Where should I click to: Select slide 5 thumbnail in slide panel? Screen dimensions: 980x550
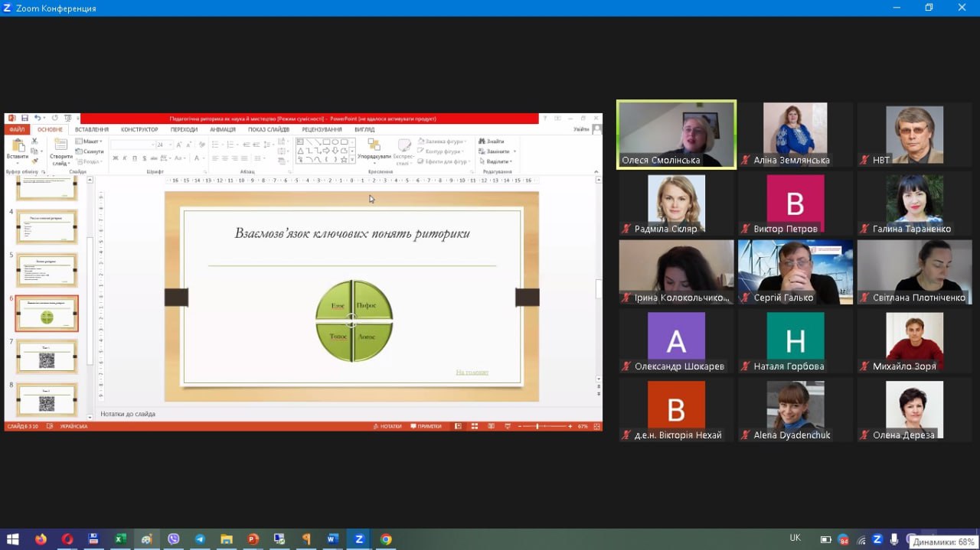point(47,270)
